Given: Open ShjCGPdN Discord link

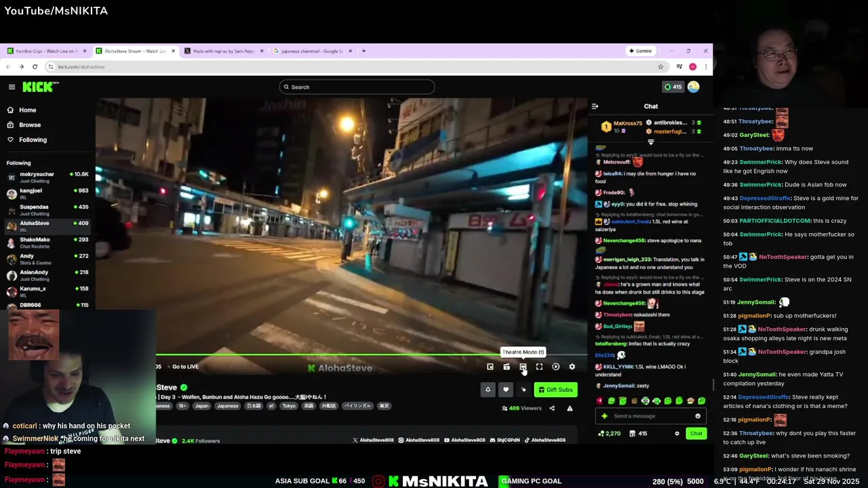Looking at the screenshot, I should pos(505,440).
